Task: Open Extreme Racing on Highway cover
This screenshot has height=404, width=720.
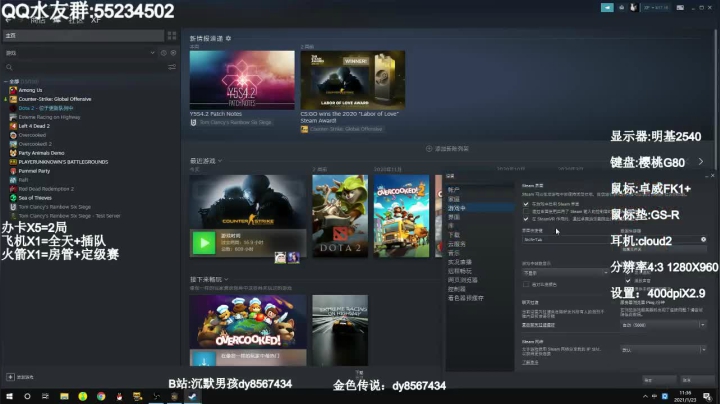Action: click(340, 331)
